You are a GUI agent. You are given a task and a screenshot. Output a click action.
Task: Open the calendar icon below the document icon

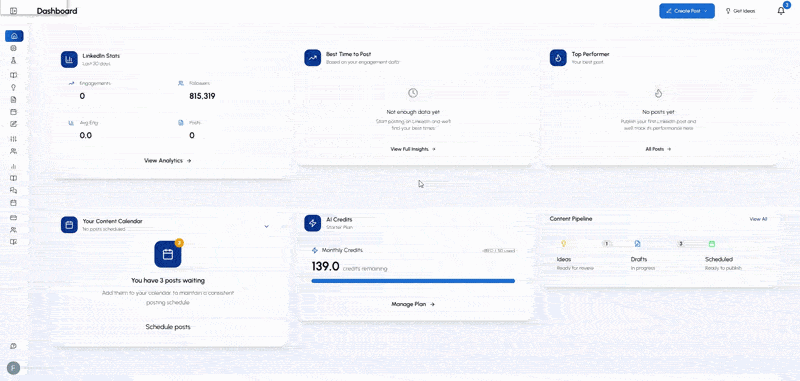click(14, 112)
